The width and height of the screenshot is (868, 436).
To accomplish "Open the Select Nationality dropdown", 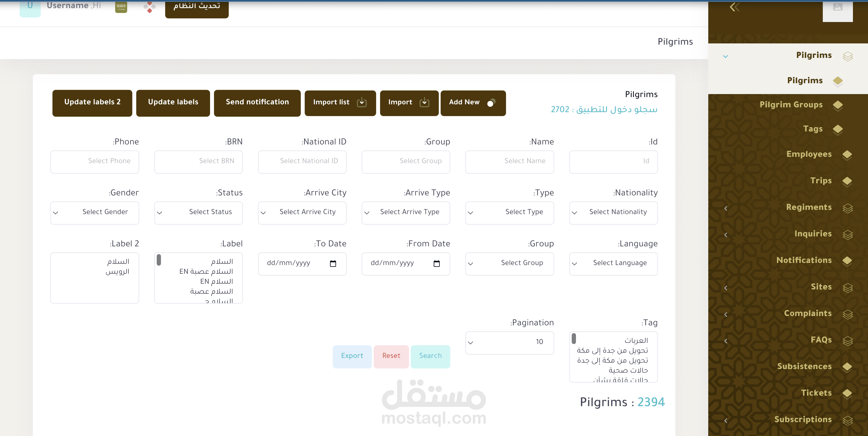I will pos(613,213).
